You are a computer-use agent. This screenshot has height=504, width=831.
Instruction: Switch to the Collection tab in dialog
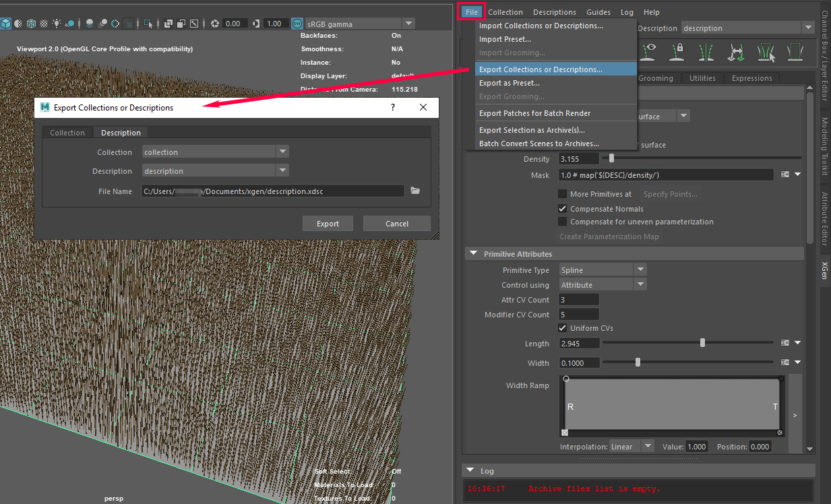tap(67, 133)
